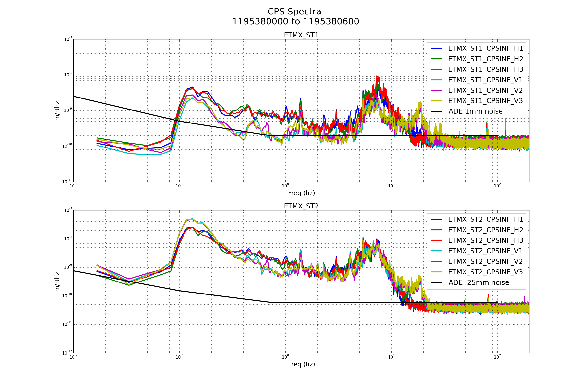This screenshot has width=588, height=392.
Task: Click the CPS Spectra figure title
Action: tap(294, 12)
